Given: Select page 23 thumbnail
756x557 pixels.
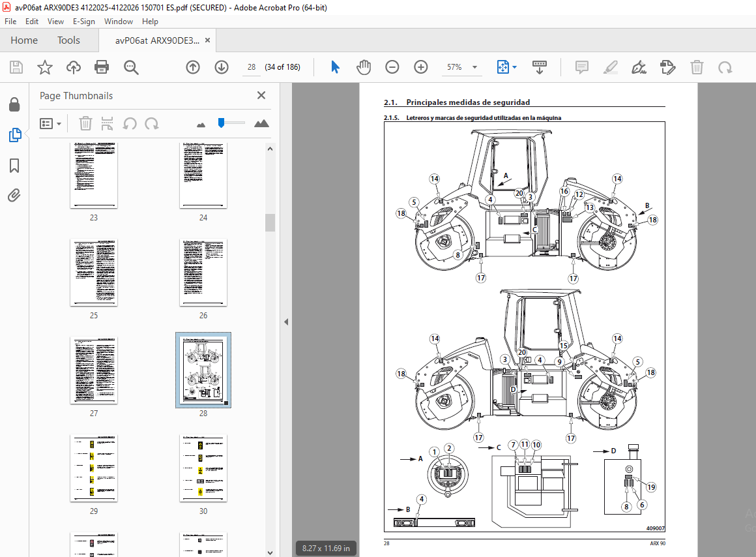Looking at the screenshot, I should click(94, 175).
